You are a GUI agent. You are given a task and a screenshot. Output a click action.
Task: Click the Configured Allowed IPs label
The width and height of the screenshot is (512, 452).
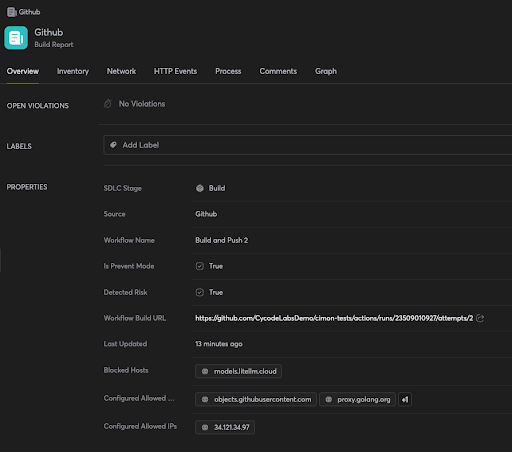(140, 426)
